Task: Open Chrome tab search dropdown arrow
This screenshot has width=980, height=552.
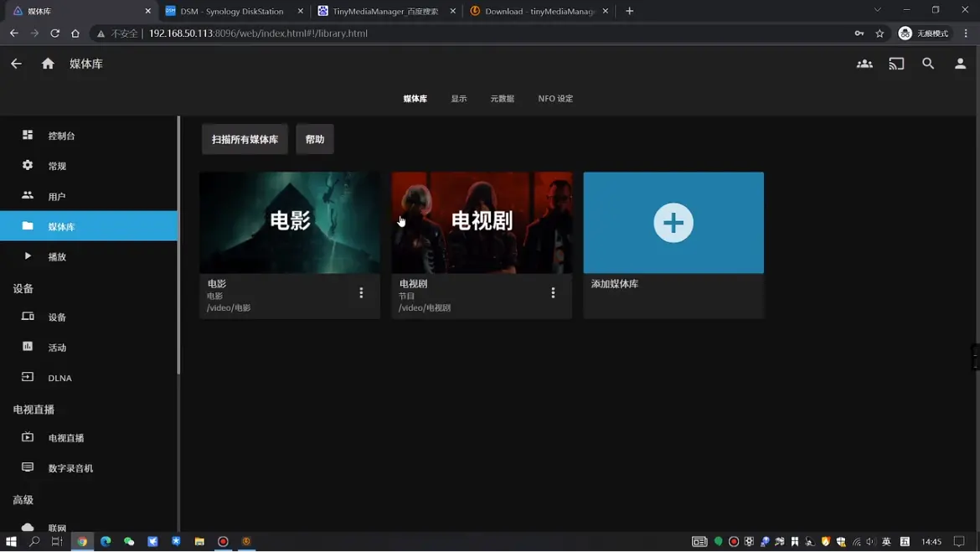Action: tap(877, 11)
